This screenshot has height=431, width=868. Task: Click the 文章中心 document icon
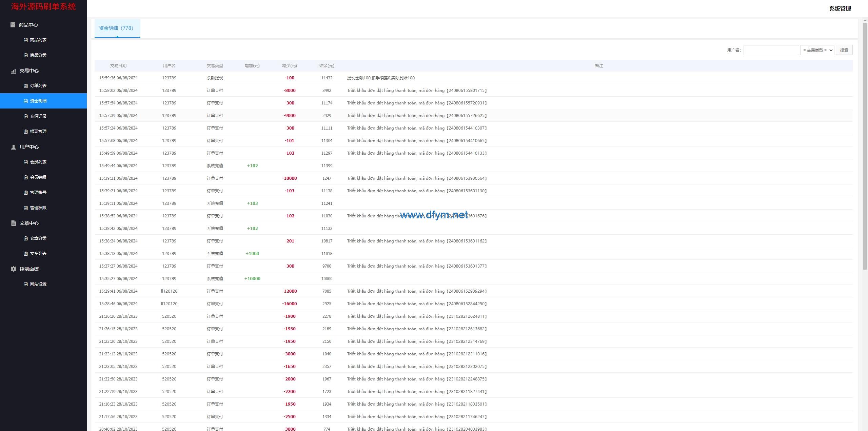14,223
